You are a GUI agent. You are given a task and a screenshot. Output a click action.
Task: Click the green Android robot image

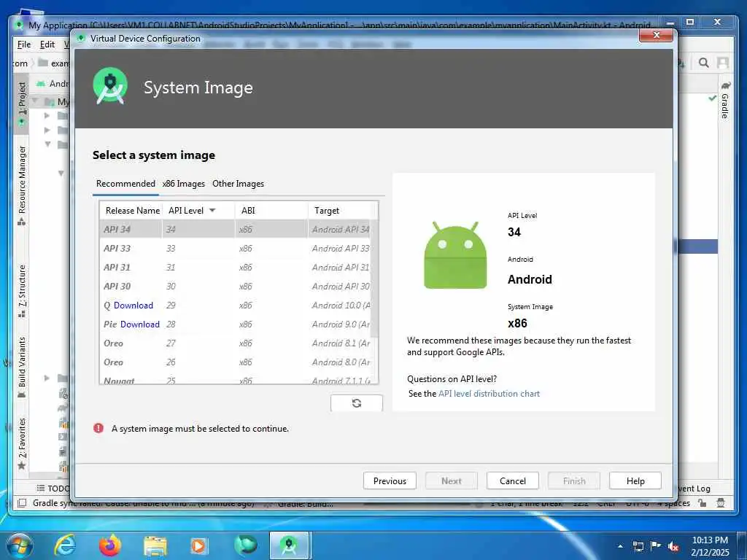455,255
